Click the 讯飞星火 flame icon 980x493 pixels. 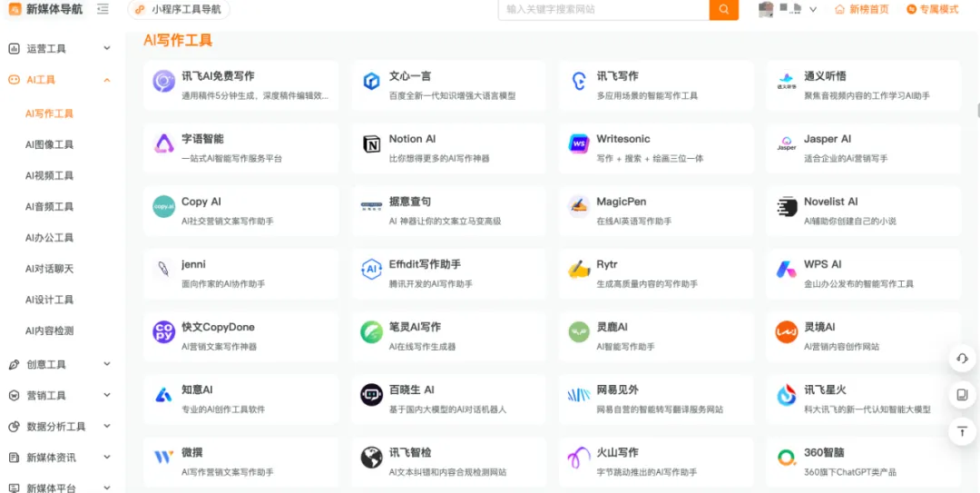click(x=786, y=395)
